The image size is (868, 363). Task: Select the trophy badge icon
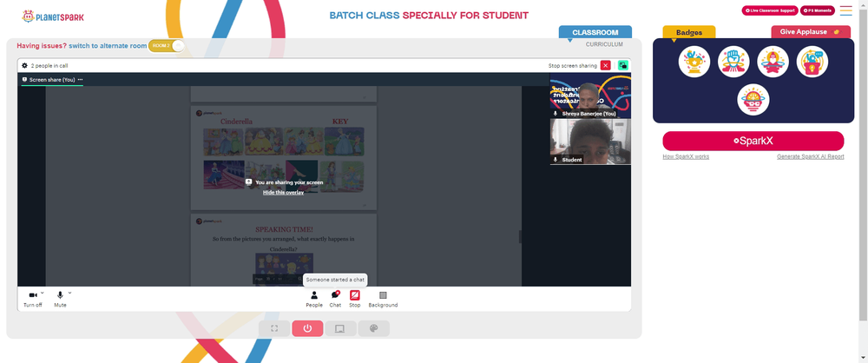tap(694, 62)
